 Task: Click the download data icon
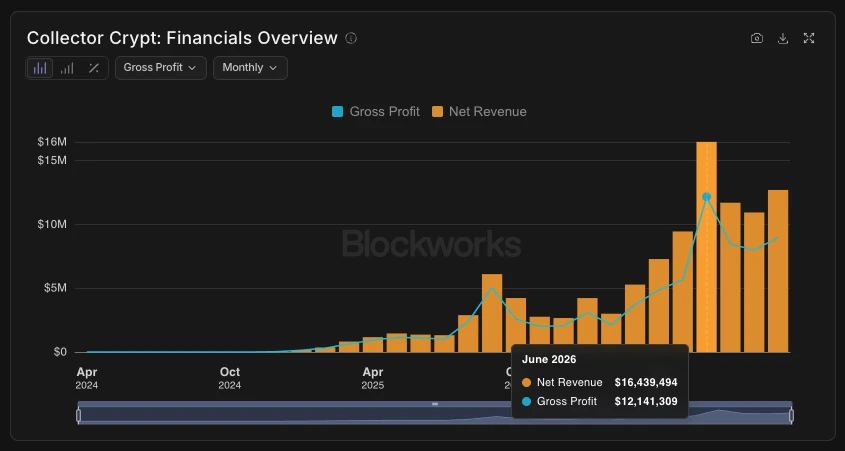[x=783, y=38]
